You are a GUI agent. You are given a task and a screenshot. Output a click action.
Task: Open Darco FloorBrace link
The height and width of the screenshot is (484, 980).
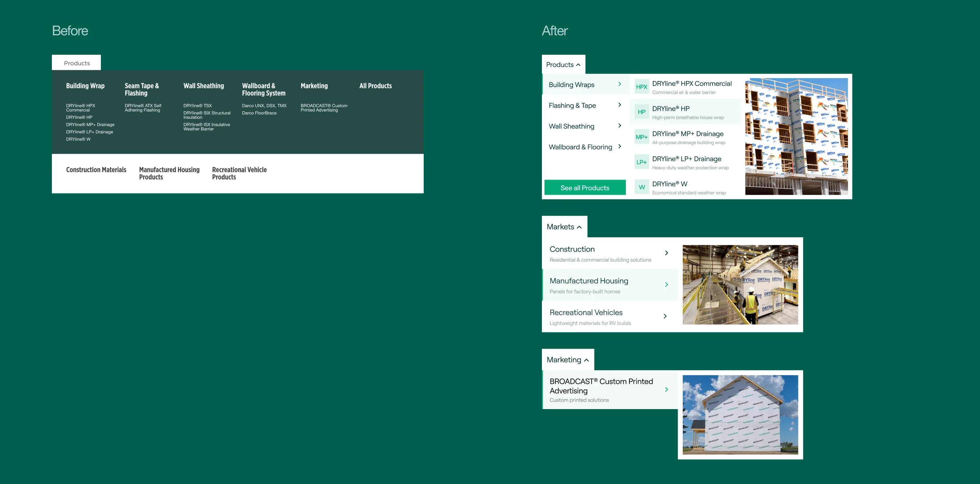coord(259,113)
